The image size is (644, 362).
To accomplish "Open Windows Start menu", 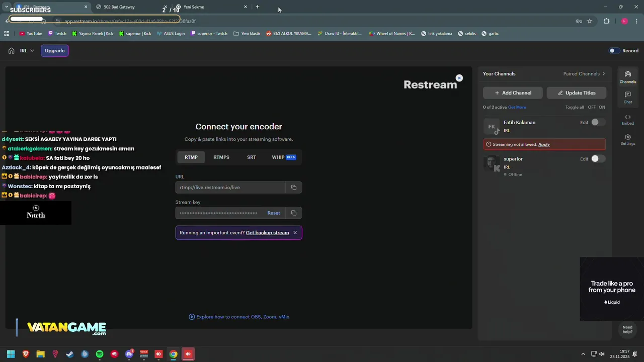I will click(11, 354).
